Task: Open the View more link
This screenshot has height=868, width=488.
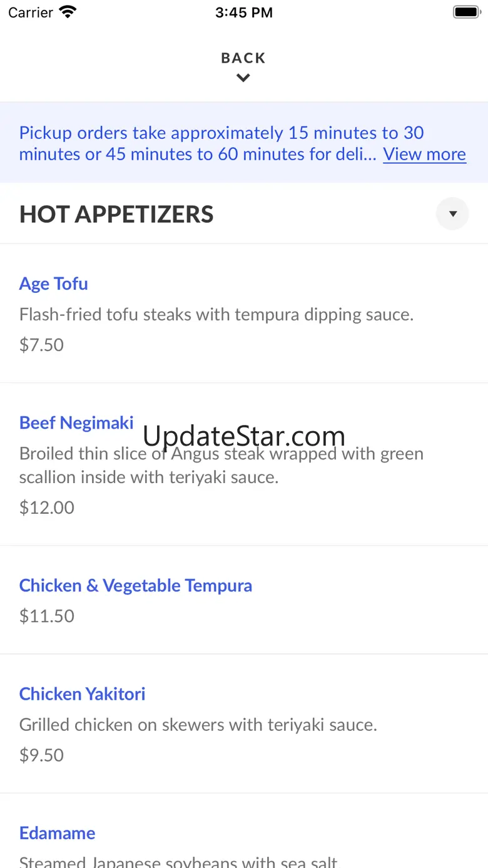Action: (x=424, y=154)
